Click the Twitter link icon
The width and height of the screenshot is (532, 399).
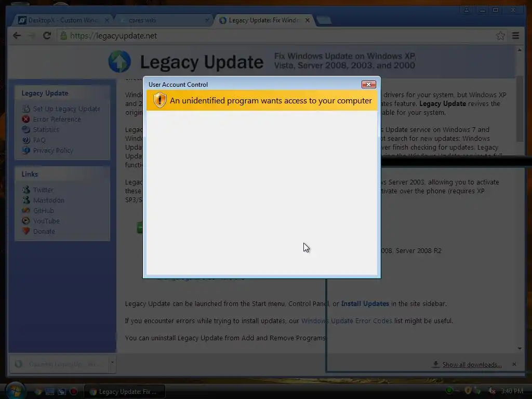(26, 190)
